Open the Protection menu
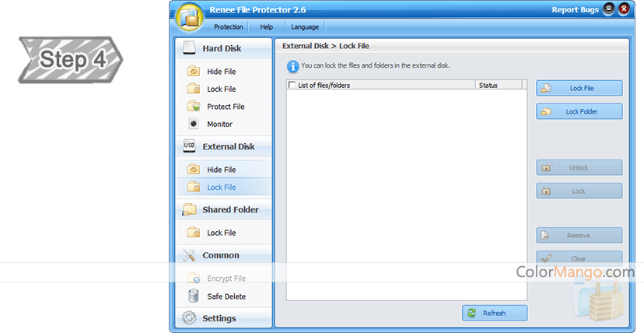Image resolution: width=644 pixels, height=333 pixels. click(229, 27)
